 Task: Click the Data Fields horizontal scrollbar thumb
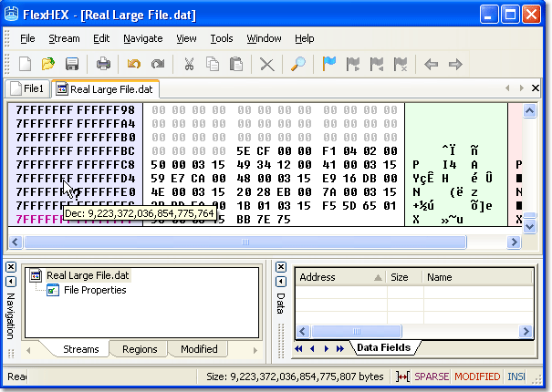click(x=356, y=331)
